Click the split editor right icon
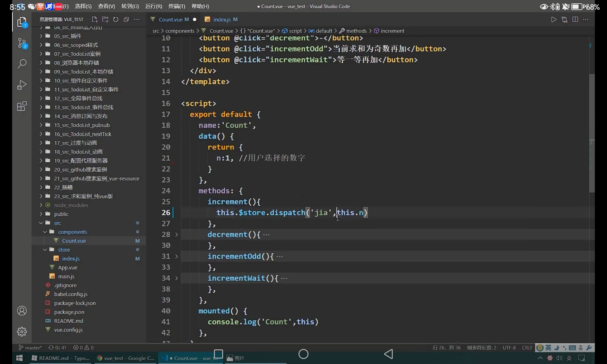 [x=575, y=19]
